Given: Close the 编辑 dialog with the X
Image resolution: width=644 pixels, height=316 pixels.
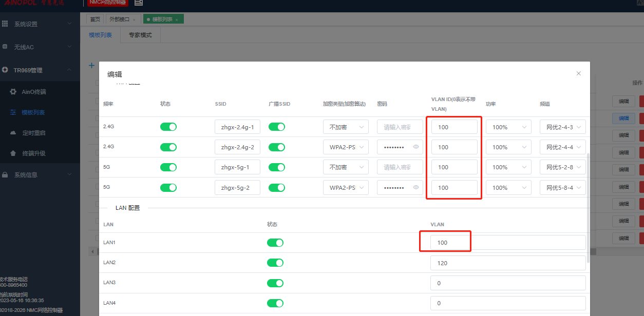Looking at the screenshot, I should [578, 73].
